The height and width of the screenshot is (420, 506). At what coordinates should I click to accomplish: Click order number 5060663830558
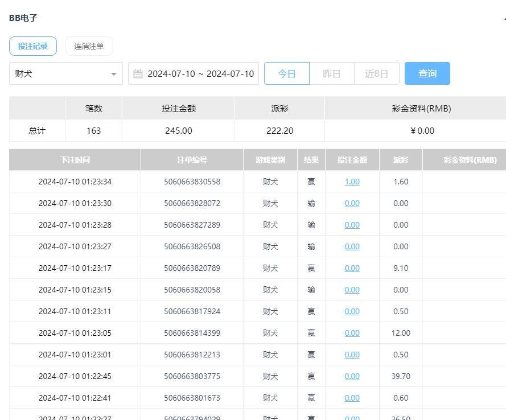click(x=192, y=182)
